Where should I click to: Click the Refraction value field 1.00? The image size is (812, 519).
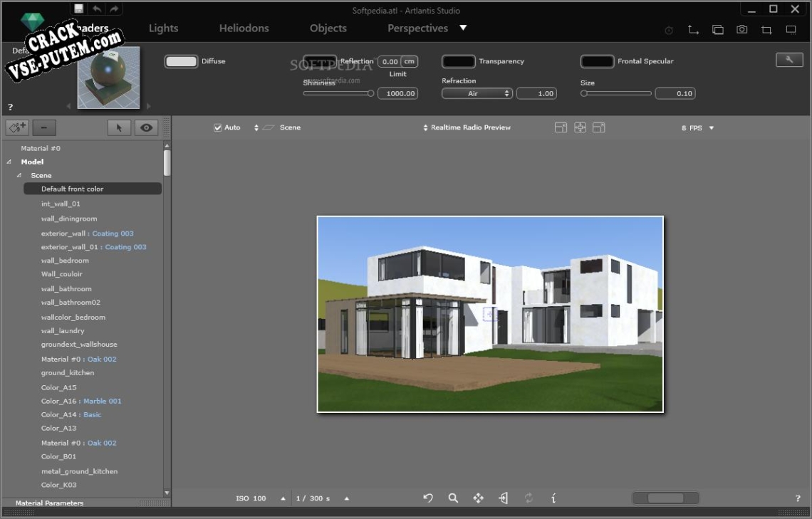pyautogui.click(x=536, y=93)
